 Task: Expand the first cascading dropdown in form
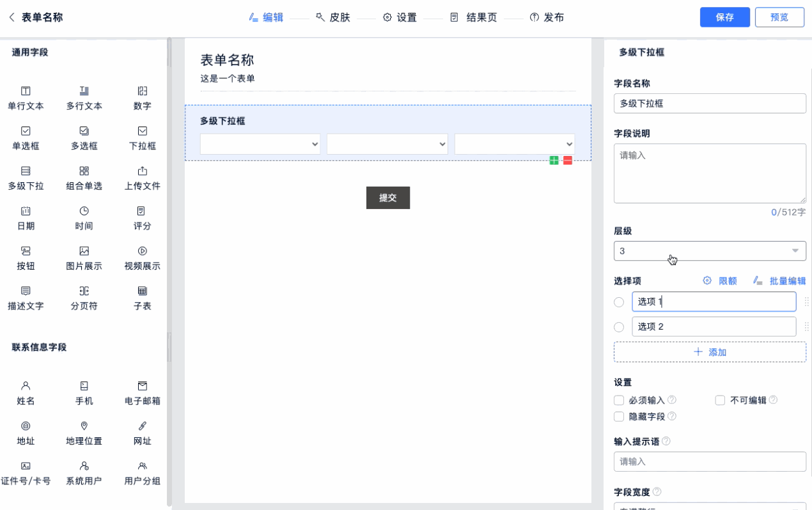point(260,144)
